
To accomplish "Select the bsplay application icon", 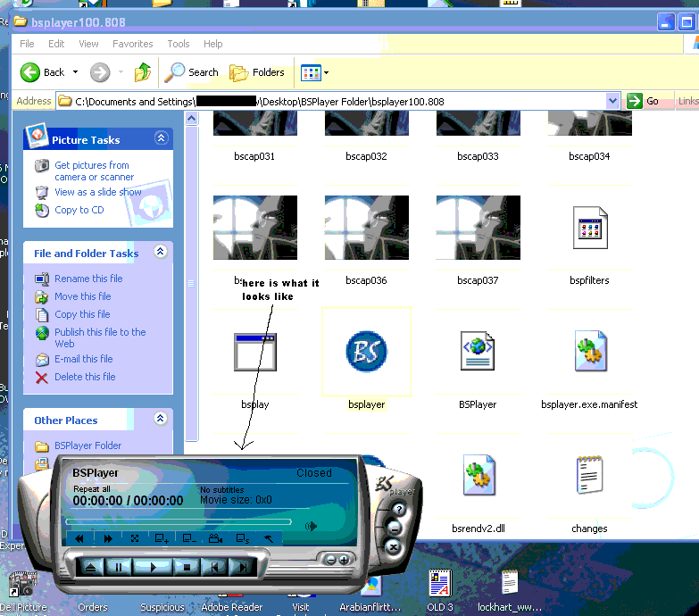I will click(255, 352).
